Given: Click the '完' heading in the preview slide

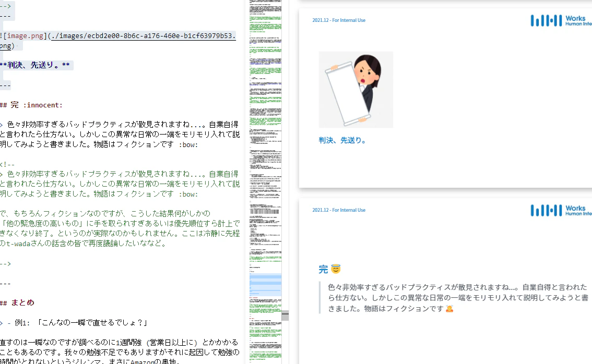Looking at the screenshot, I should [x=323, y=269].
